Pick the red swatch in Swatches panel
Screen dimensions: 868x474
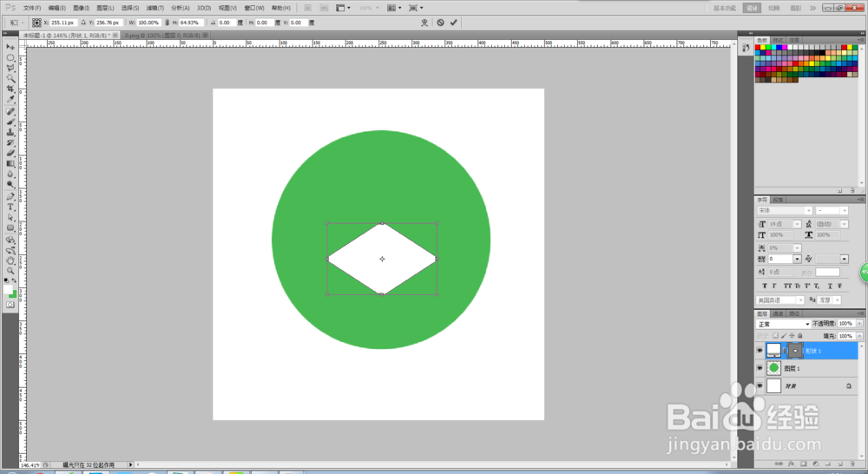tap(758, 48)
